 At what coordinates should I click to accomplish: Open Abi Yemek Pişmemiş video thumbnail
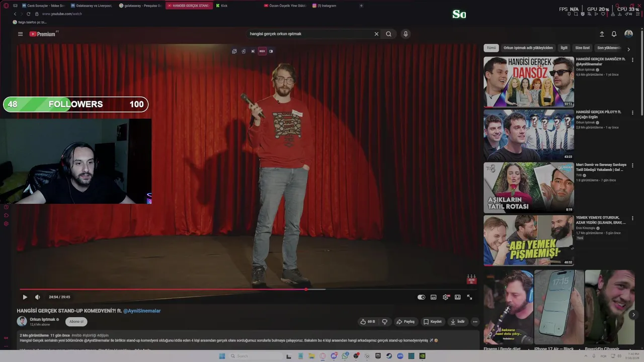529,240
